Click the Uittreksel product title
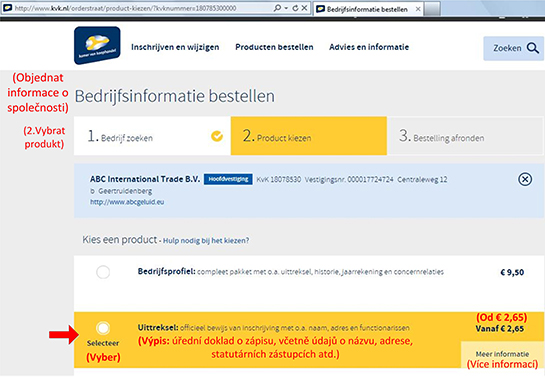 tap(158, 327)
